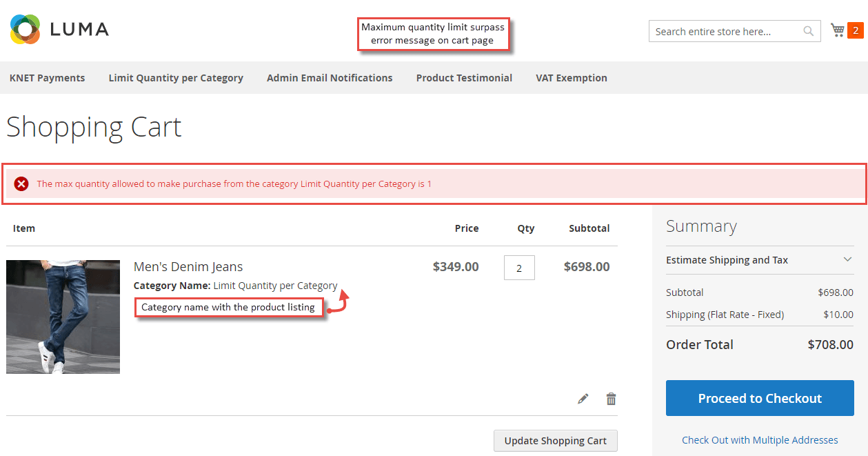Edit the Men's Denim Jeans item pencil icon
868x456 pixels.
pos(583,398)
